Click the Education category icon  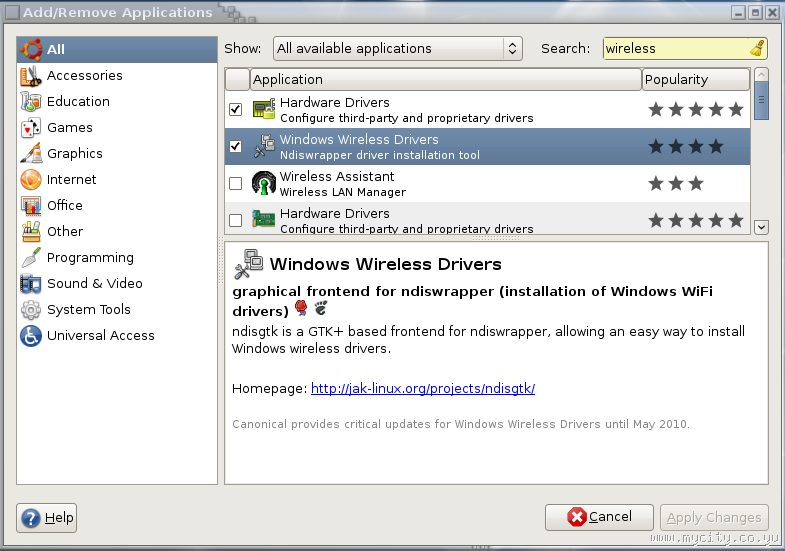click(31, 102)
